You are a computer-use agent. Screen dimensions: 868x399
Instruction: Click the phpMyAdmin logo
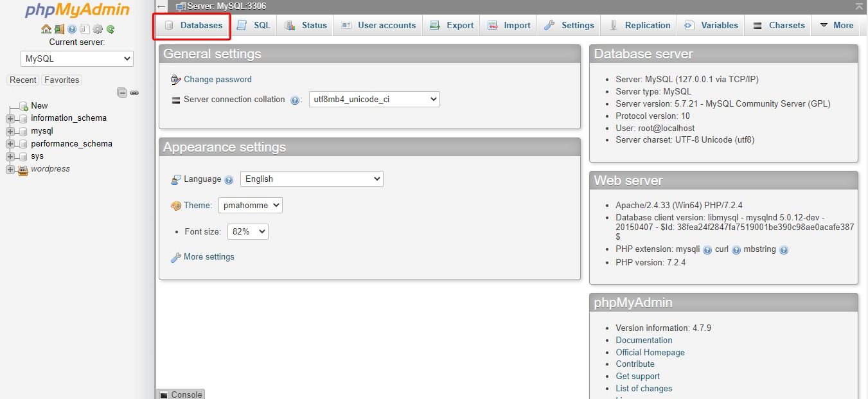coord(77,10)
